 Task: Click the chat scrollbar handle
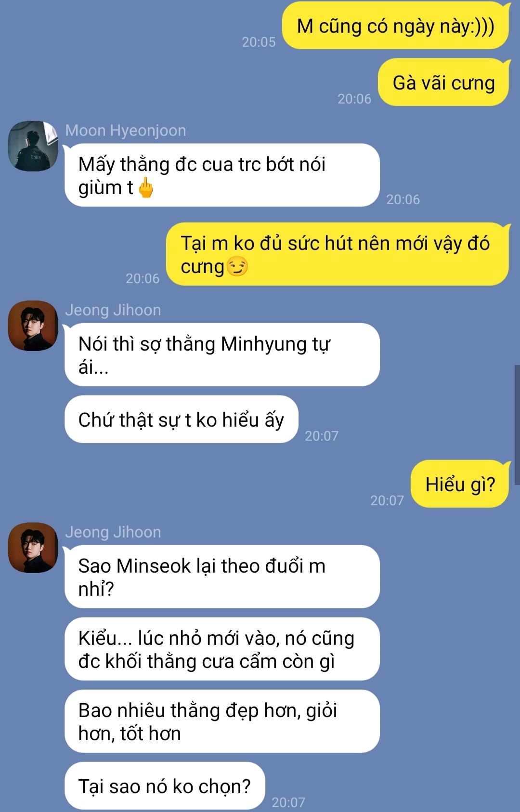click(x=517, y=425)
